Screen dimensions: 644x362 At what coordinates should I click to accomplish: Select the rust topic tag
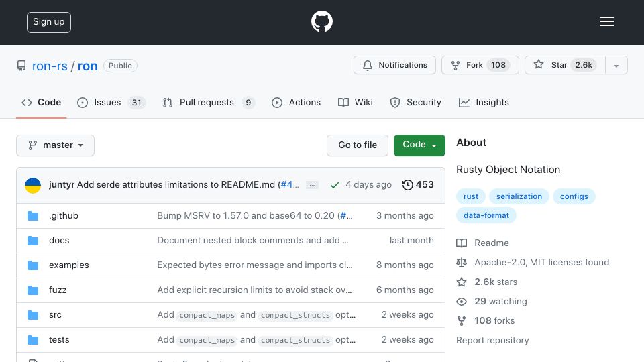click(x=471, y=196)
